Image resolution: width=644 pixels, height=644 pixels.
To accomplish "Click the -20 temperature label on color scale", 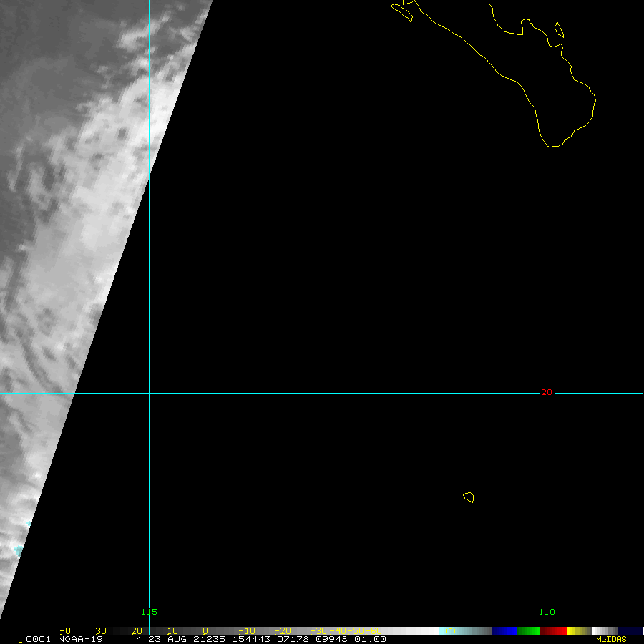I will tap(282, 631).
